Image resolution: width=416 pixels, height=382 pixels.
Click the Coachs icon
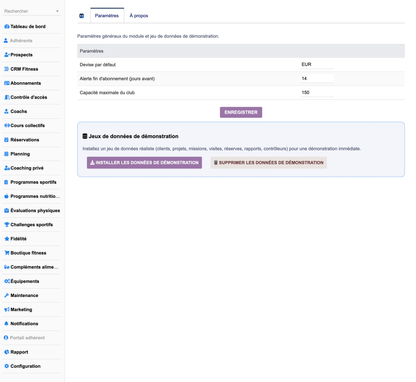(6, 111)
